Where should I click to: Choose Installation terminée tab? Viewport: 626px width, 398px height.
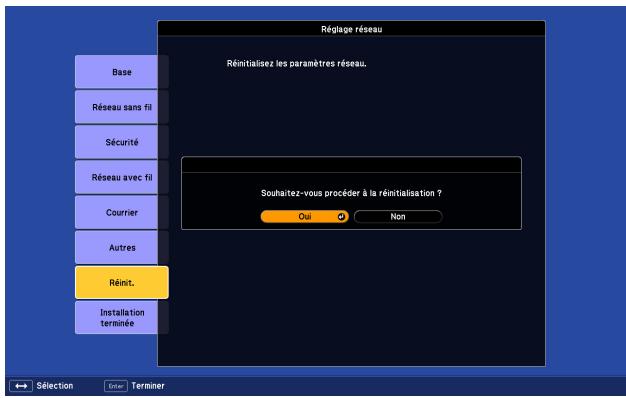[x=121, y=318]
